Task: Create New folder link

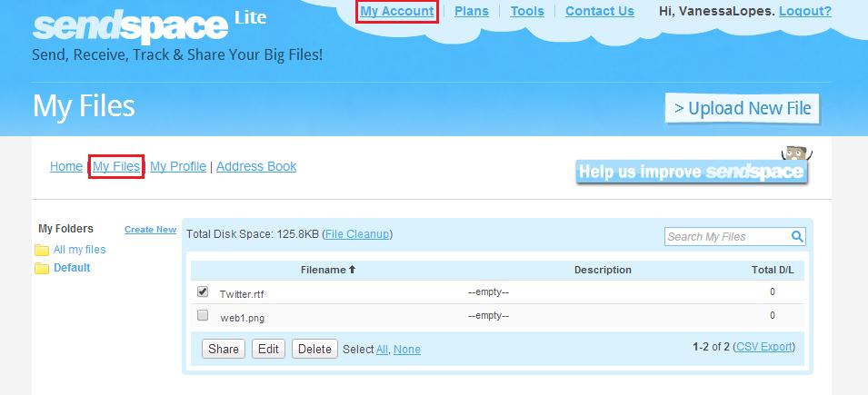Action: [x=150, y=230]
